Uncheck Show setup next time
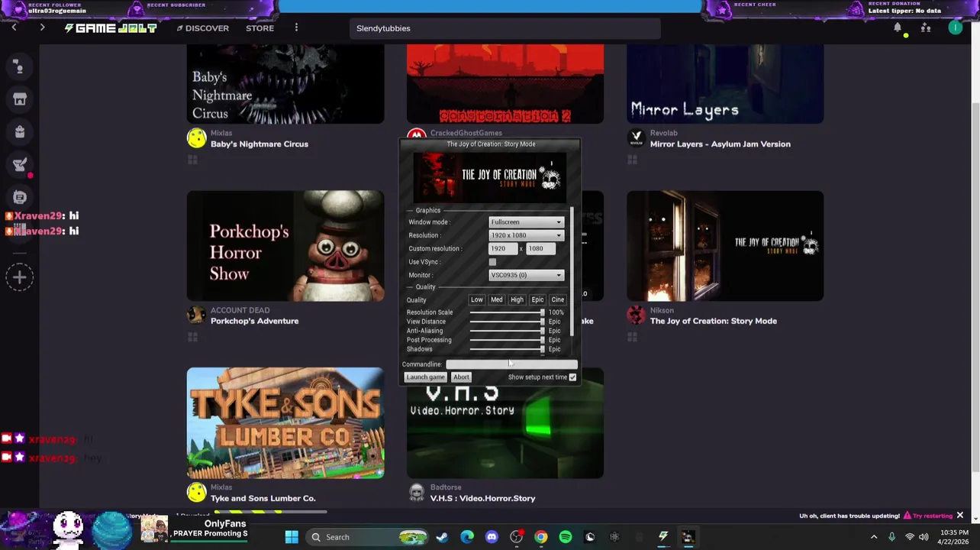This screenshot has width=980, height=550. pyautogui.click(x=572, y=377)
